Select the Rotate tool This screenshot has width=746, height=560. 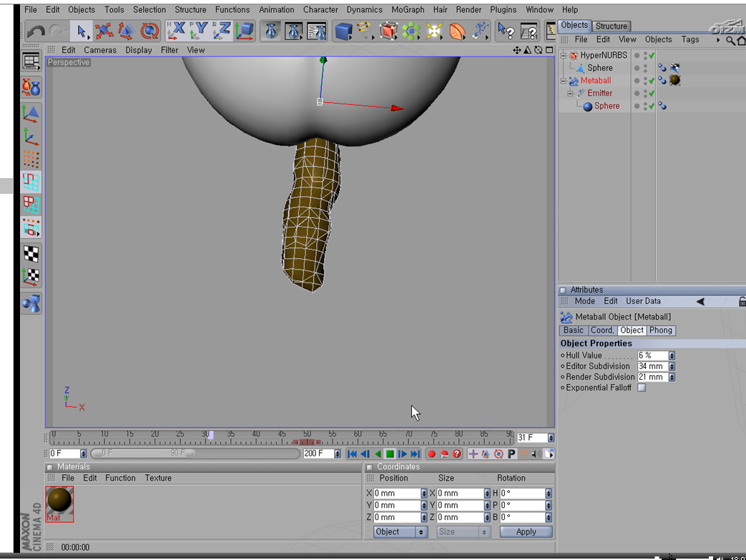pyautogui.click(x=149, y=31)
